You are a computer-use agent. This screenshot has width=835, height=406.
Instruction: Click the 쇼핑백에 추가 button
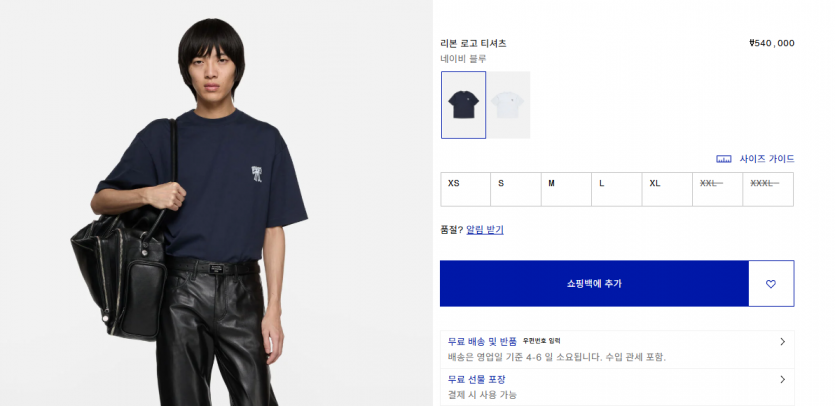tap(594, 283)
